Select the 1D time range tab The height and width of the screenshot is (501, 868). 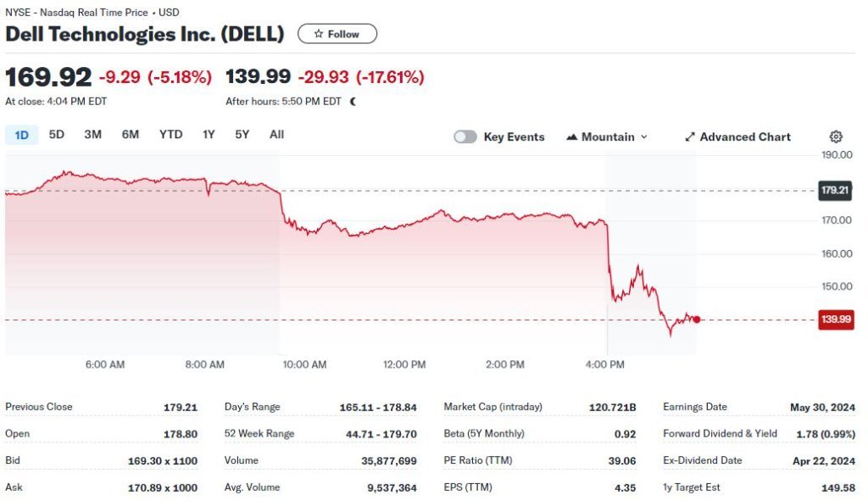[x=22, y=134]
